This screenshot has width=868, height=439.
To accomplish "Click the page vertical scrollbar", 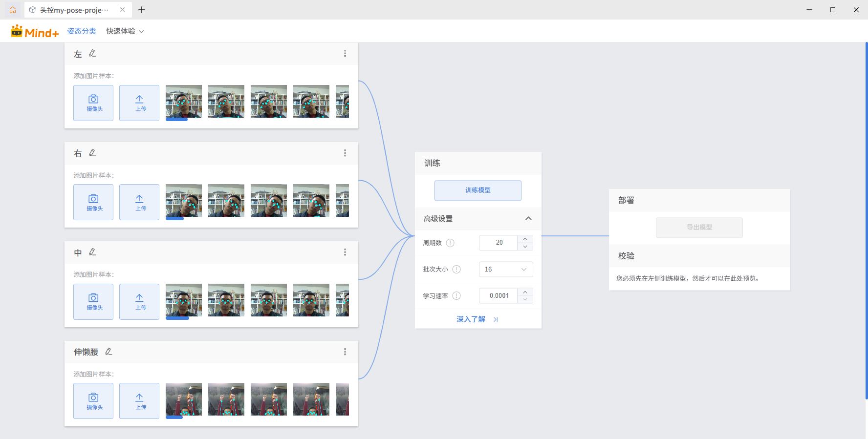I will tap(866, 221).
